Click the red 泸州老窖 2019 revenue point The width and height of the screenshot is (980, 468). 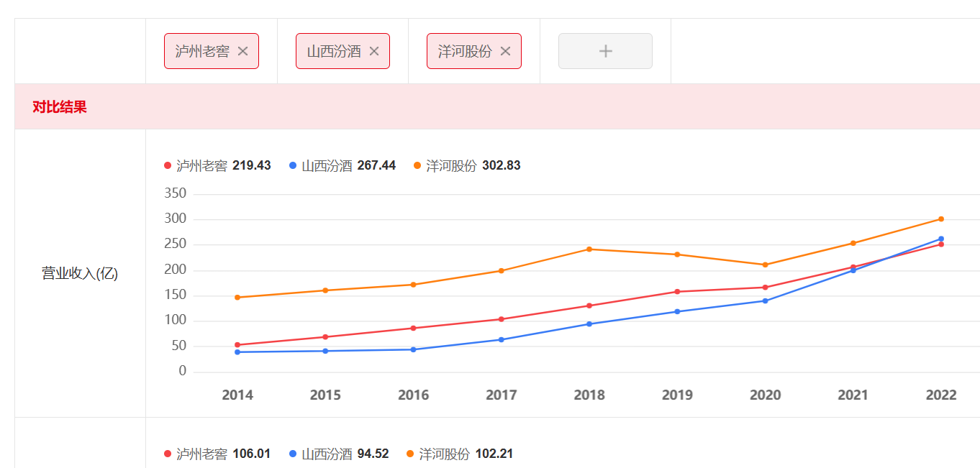[x=677, y=292]
